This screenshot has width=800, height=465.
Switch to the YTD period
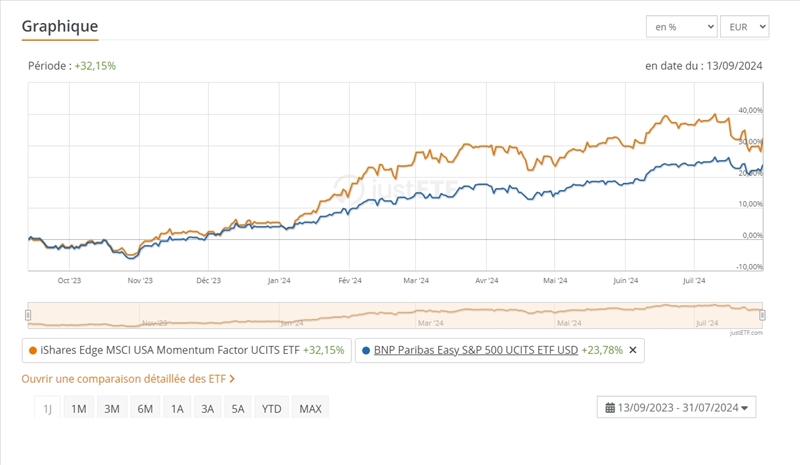(x=271, y=409)
